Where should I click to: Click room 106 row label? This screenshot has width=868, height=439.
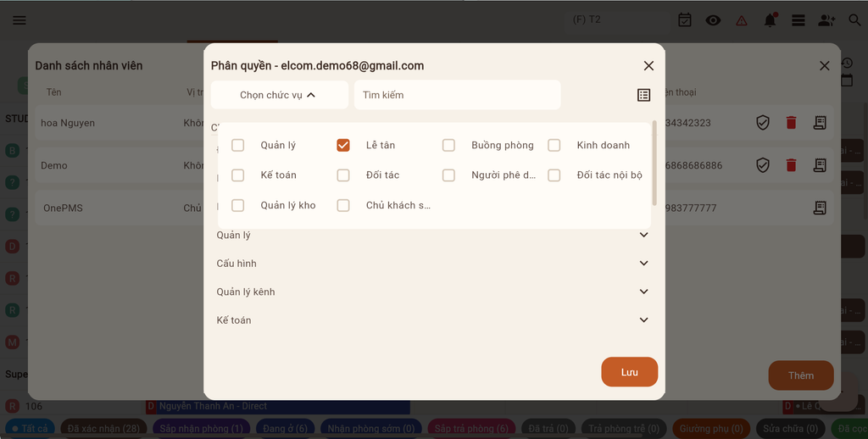click(x=34, y=406)
